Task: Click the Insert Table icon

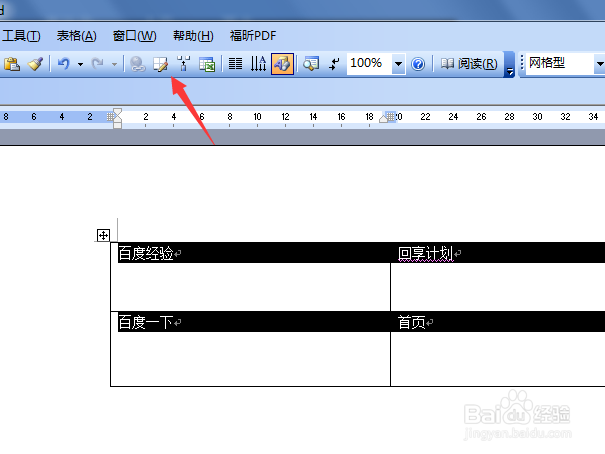Action: tap(184, 64)
